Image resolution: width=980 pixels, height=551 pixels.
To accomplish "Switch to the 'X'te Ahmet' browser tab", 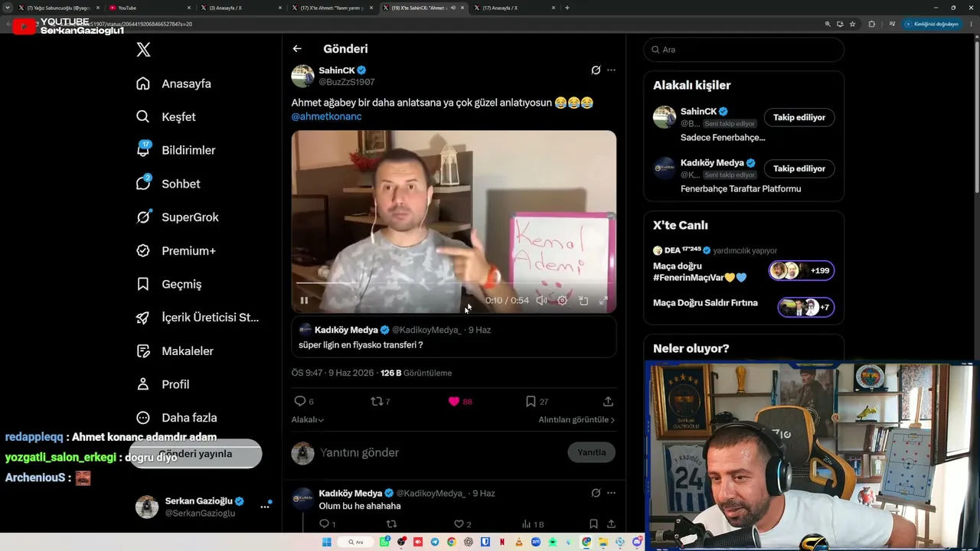I will pos(332,8).
